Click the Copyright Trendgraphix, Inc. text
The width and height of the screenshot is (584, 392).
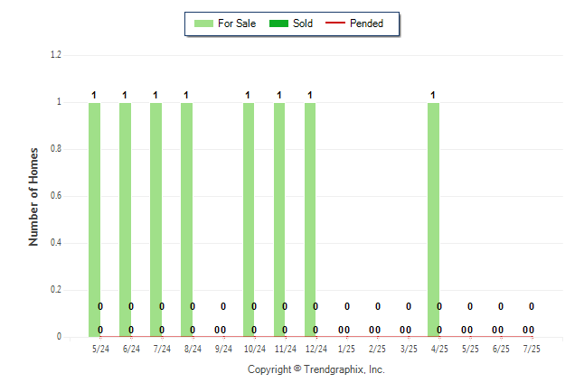pos(316,369)
